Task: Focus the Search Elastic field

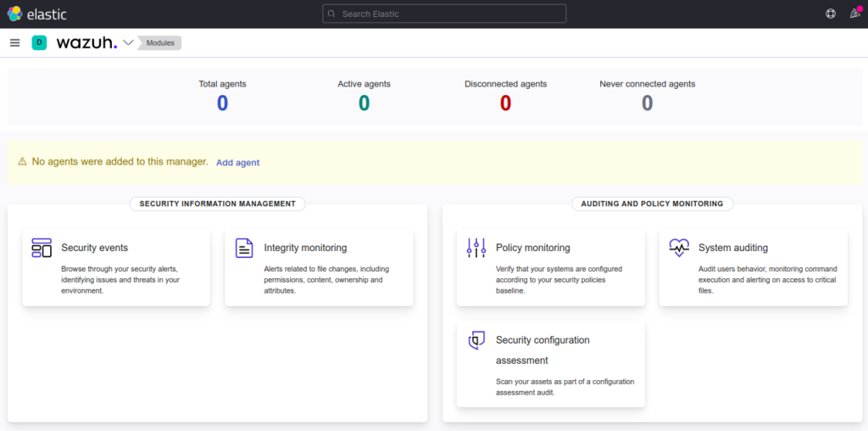Action: click(x=444, y=14)
